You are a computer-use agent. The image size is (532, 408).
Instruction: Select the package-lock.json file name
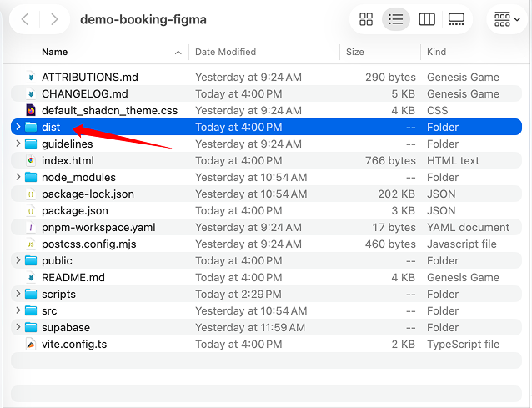(88, 194)
